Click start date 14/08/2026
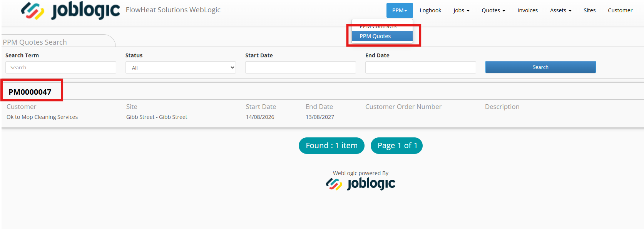This screenshot has height=229, width=644. tap(260, 117)
